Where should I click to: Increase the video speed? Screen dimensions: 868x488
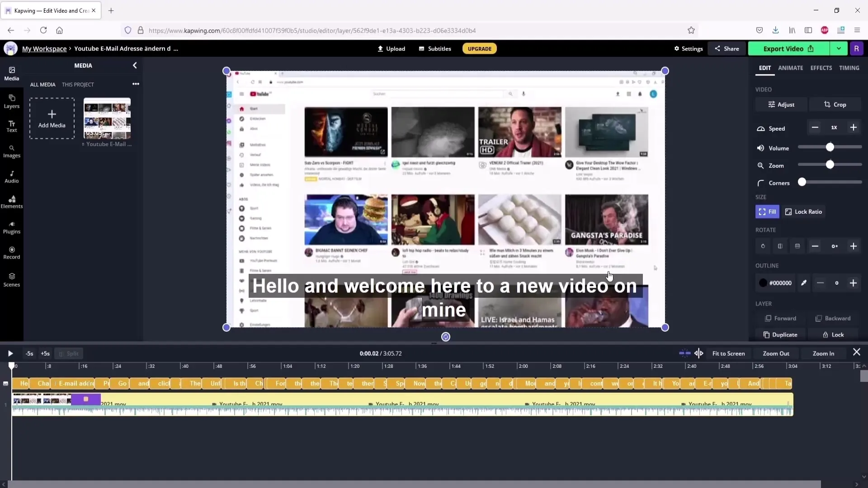pos(853,128)
